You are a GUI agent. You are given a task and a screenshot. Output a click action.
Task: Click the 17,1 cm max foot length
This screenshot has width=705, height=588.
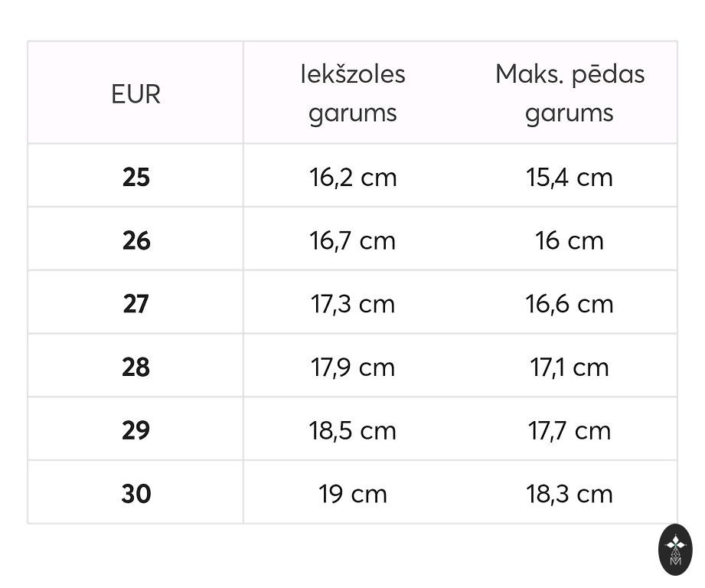point(570,367)
